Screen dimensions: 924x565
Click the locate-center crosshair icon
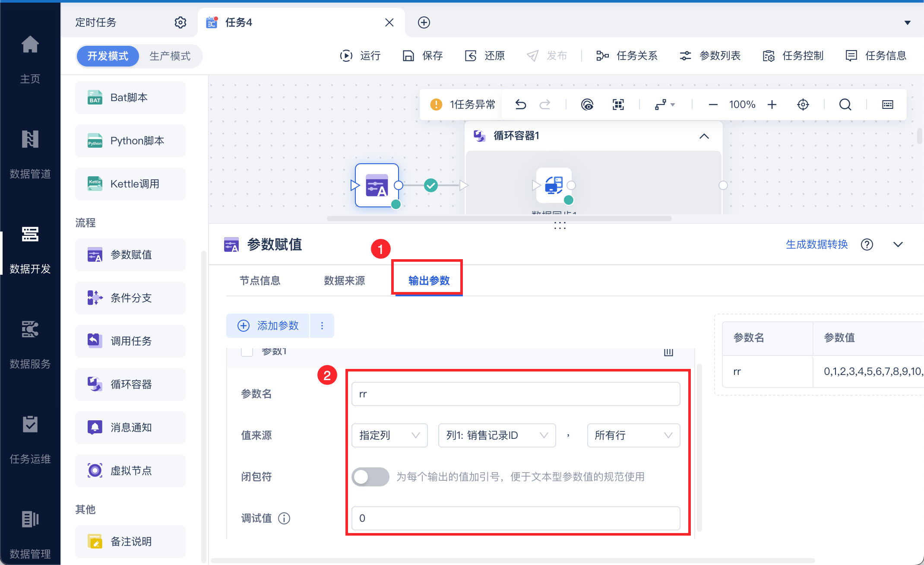point(803,105)
